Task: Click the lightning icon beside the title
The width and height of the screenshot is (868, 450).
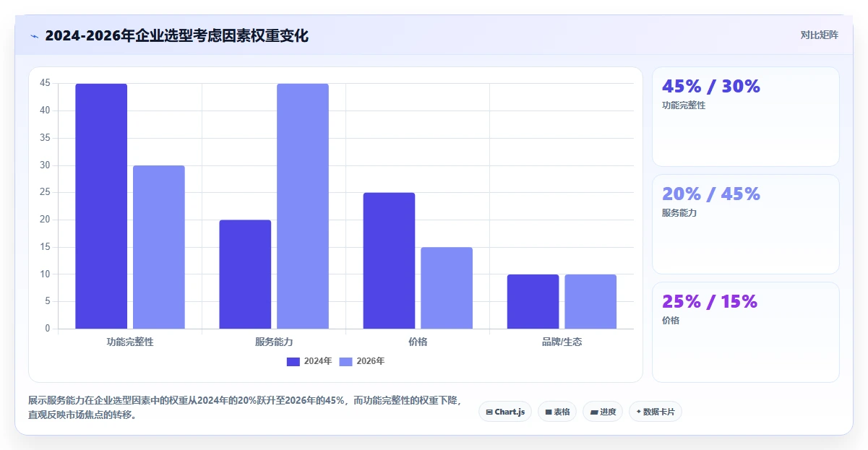Action: (x=34, y=35)
